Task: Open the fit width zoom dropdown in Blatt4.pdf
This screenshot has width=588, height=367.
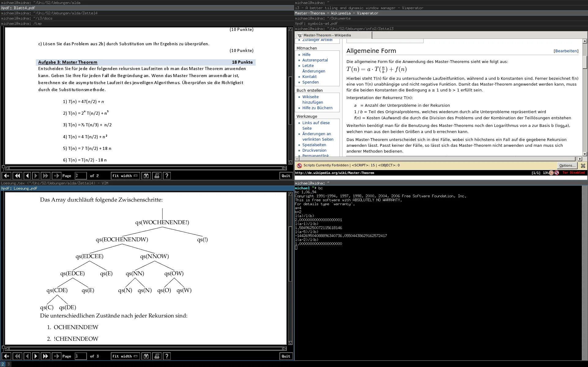Action: click(125, 176)
